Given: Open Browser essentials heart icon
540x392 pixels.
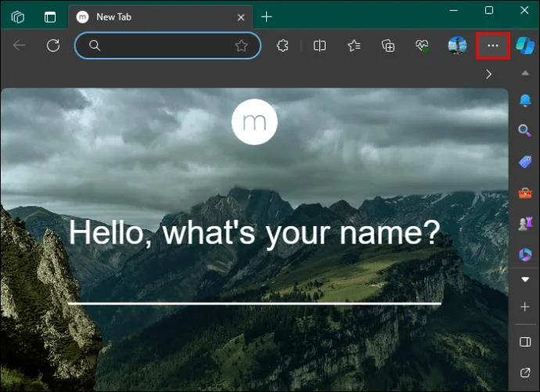Looking at the screenshot, I should pyautogui.click(x=423, y=45).
